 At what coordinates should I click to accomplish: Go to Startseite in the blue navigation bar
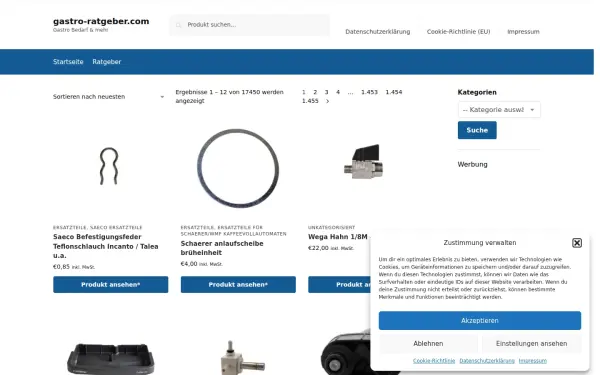[68, 62]
